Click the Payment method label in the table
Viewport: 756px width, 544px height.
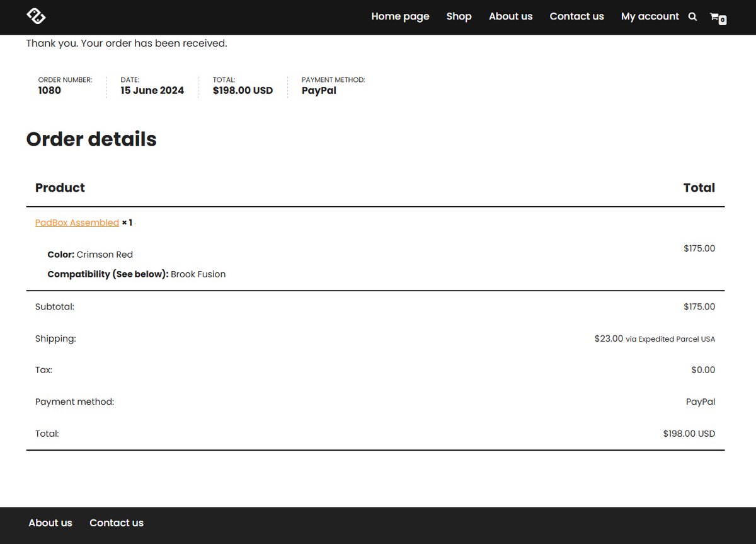tap(74, 402)
